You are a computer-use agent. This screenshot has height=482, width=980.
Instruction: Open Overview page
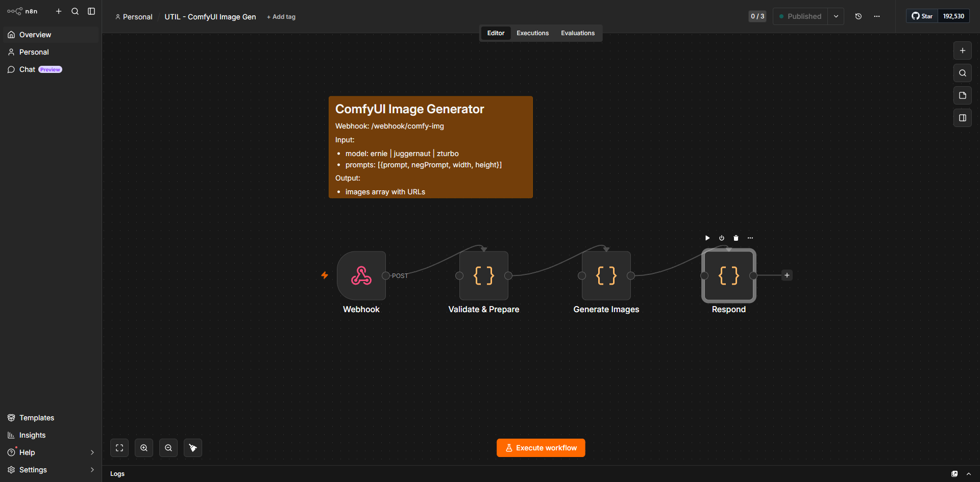tap(51, 35)
